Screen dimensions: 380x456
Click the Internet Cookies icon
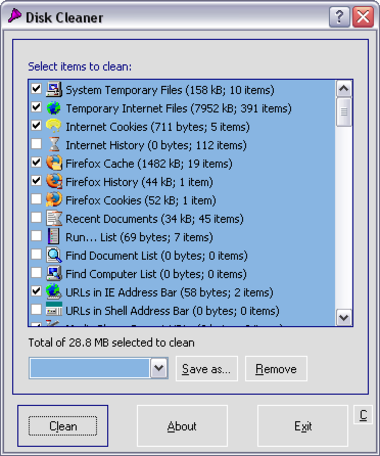54,126
